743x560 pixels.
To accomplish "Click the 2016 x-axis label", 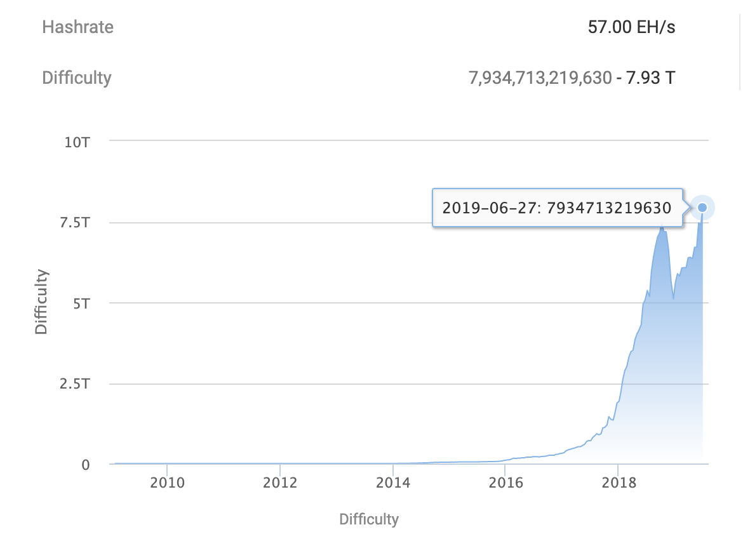I will [506, 484].
